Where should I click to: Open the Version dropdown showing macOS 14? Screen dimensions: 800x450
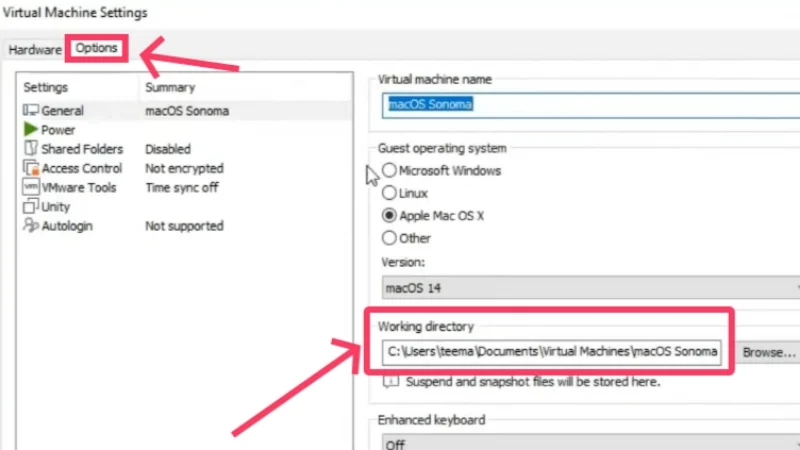click(x=591, y=288)
